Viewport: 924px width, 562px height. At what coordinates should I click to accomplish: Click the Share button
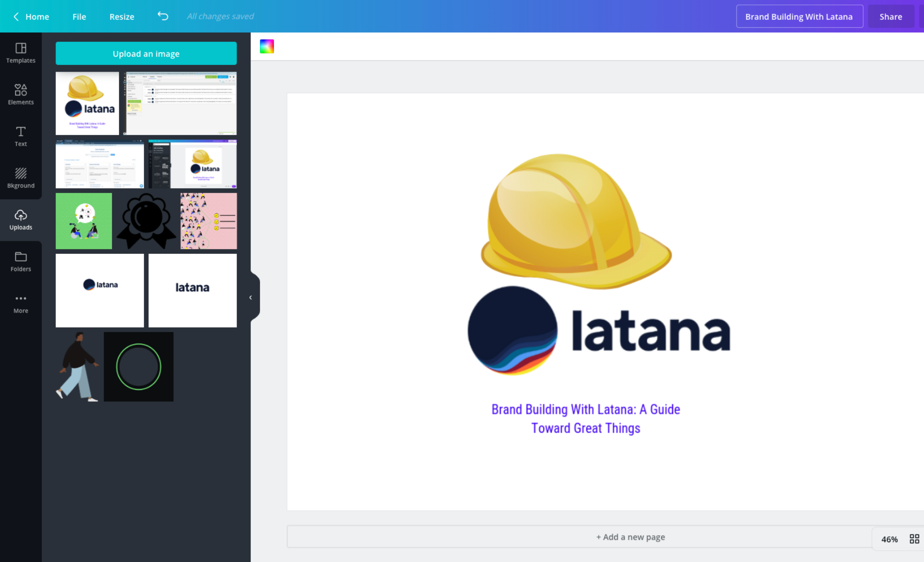tap(891, 16)
